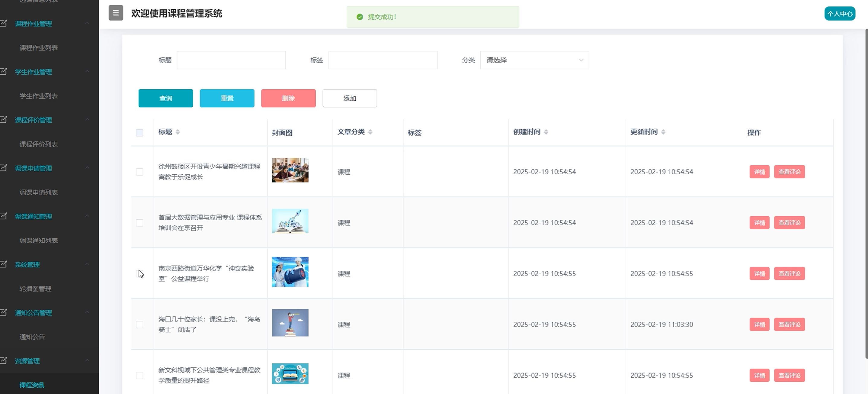Collapse the 课程评价管理 menu chevron
This screenshot has width=868, height=394.
[87, 119]
